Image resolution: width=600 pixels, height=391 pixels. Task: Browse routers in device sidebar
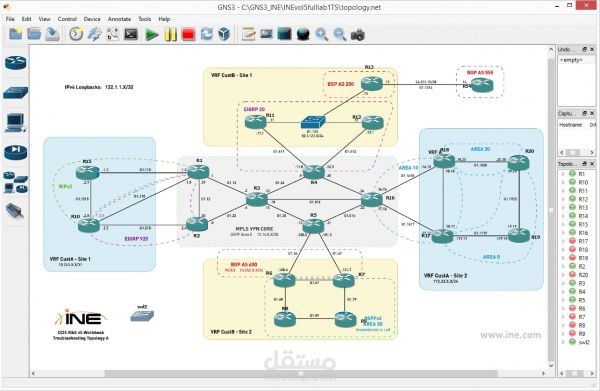[16, 63]
